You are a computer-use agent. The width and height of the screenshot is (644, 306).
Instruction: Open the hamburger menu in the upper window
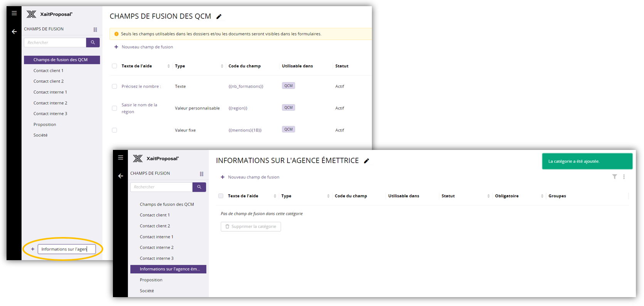point(14,13)
